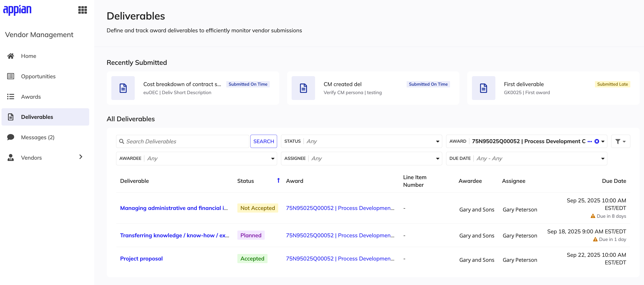644x285 pixels.
Task: Go to Home in the sidebar
Action: point(45,56)
